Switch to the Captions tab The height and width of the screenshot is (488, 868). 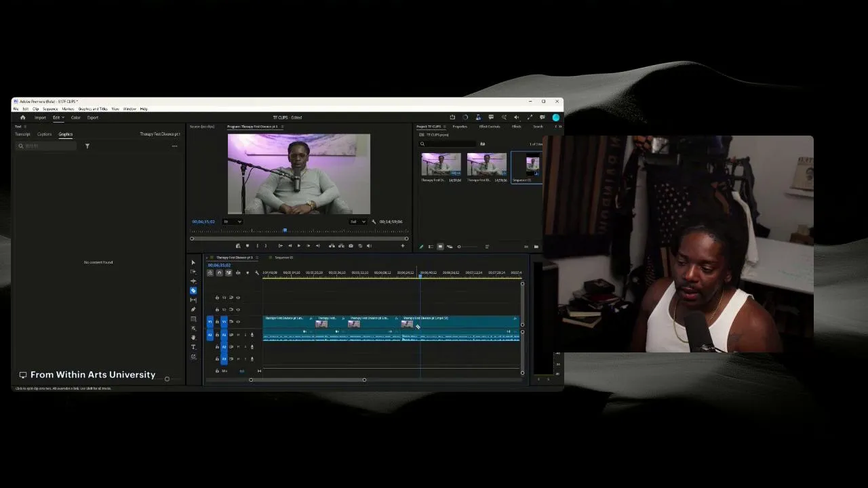44,134
